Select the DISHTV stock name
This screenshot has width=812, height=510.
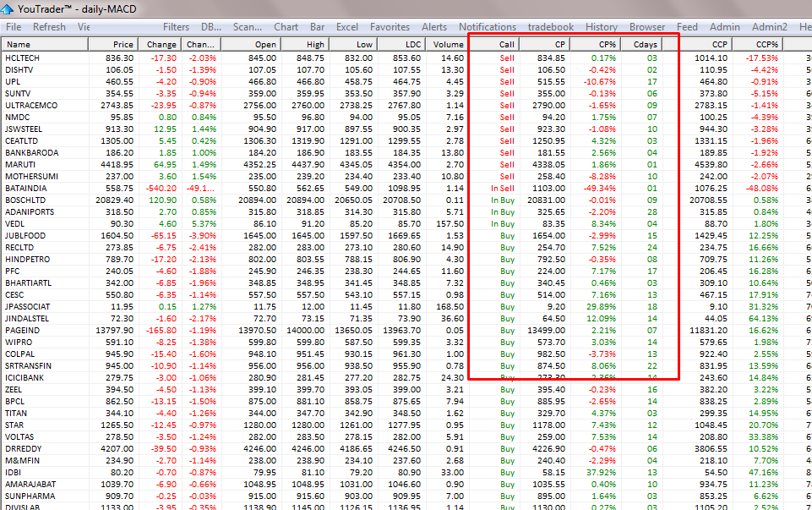(19, 70)
